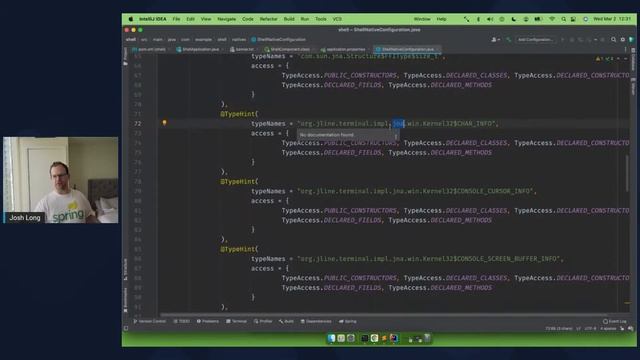Click the UTF-8 encoding status entry

pyautogui.click(x=590, y=329)
